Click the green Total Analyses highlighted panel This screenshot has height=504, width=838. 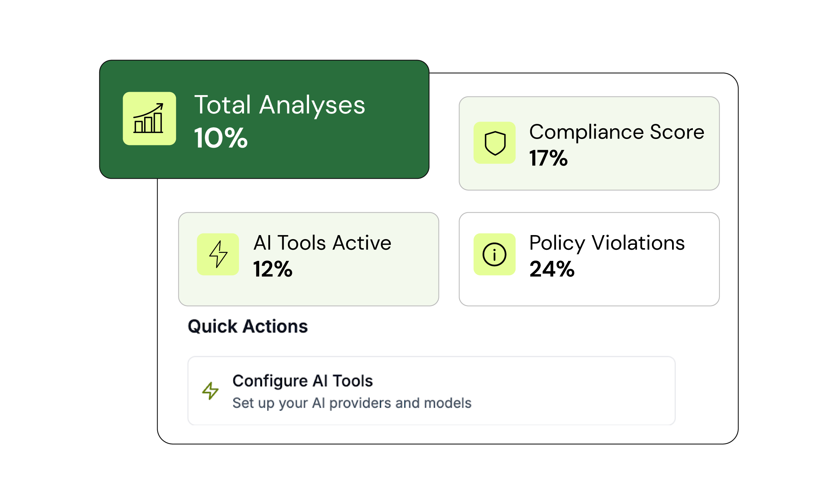click(x=264, y=120)
